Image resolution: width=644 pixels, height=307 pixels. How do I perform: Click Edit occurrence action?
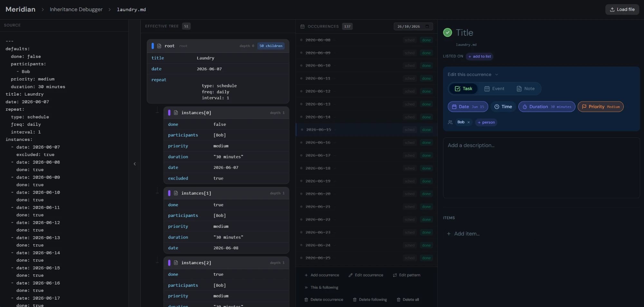click(366, 275)
